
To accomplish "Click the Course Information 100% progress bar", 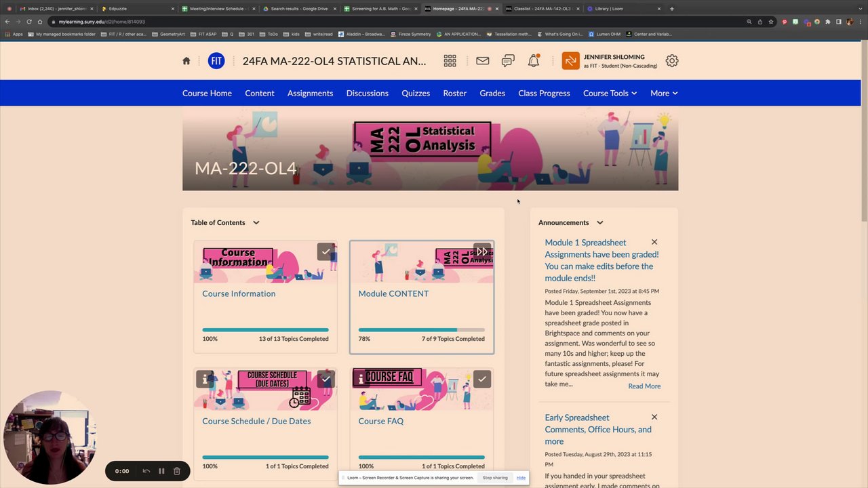I will point(265,330).
